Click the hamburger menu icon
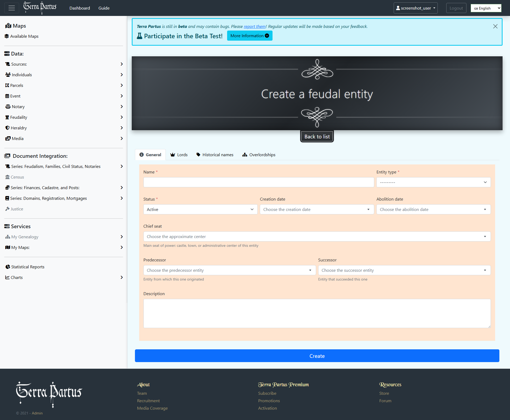 tap(11, 8)
